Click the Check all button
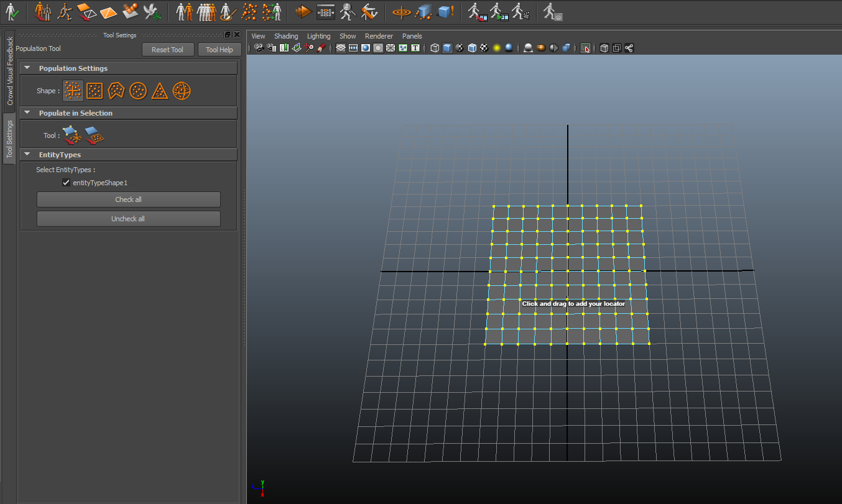Viewport: 842px width, 504px height. [x=128, y=199]
